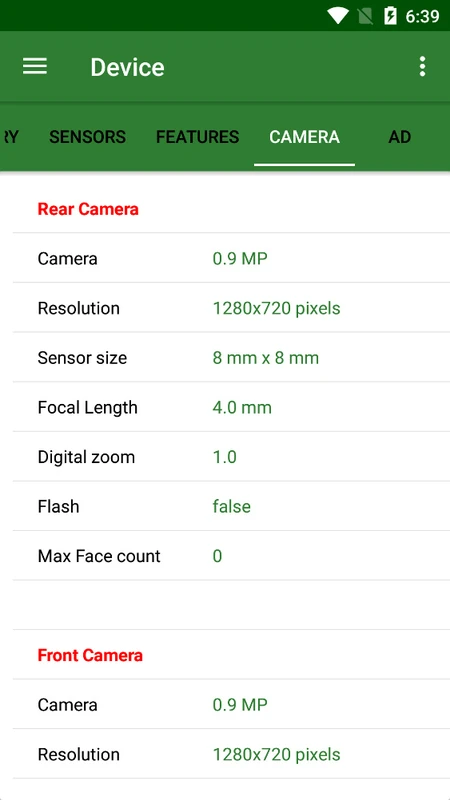450x800 pixels.
Task: Tap the Device title in app bar
Action: (x=128, y=67)
